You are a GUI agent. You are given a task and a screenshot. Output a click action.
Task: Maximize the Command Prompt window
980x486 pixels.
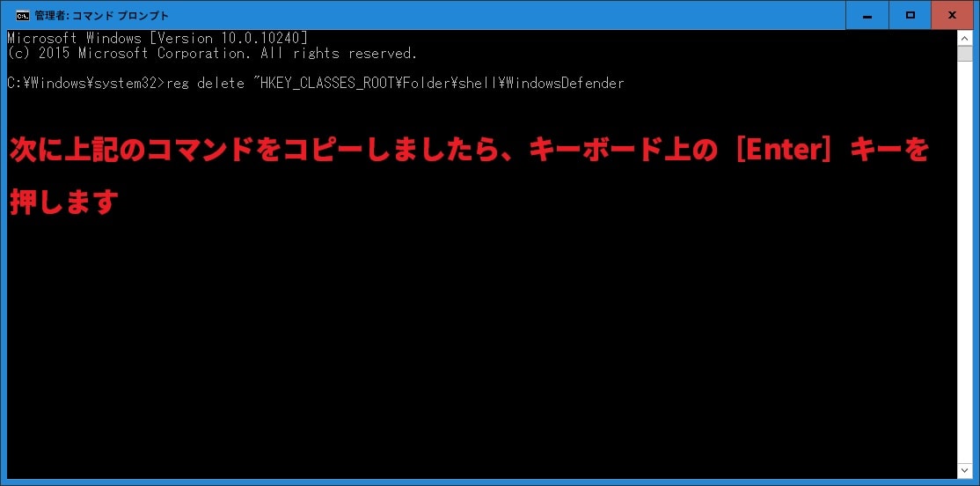(x=910, y=15)
